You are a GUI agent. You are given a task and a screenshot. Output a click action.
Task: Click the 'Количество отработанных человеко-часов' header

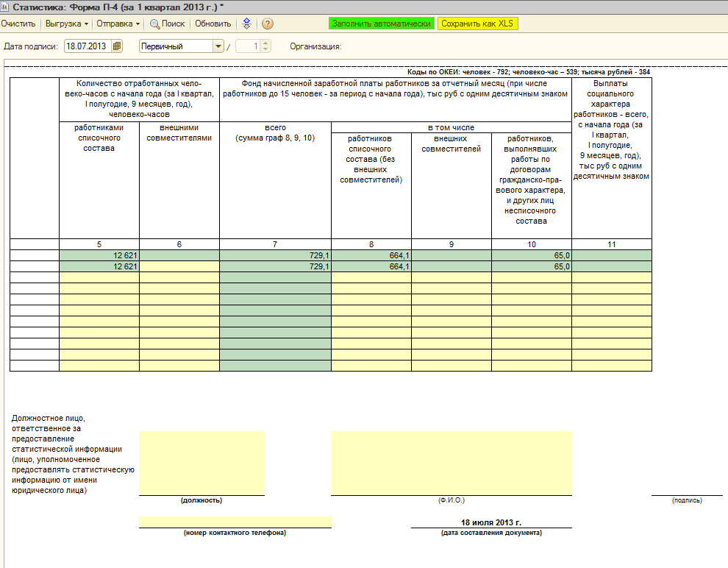click(139, 99)
